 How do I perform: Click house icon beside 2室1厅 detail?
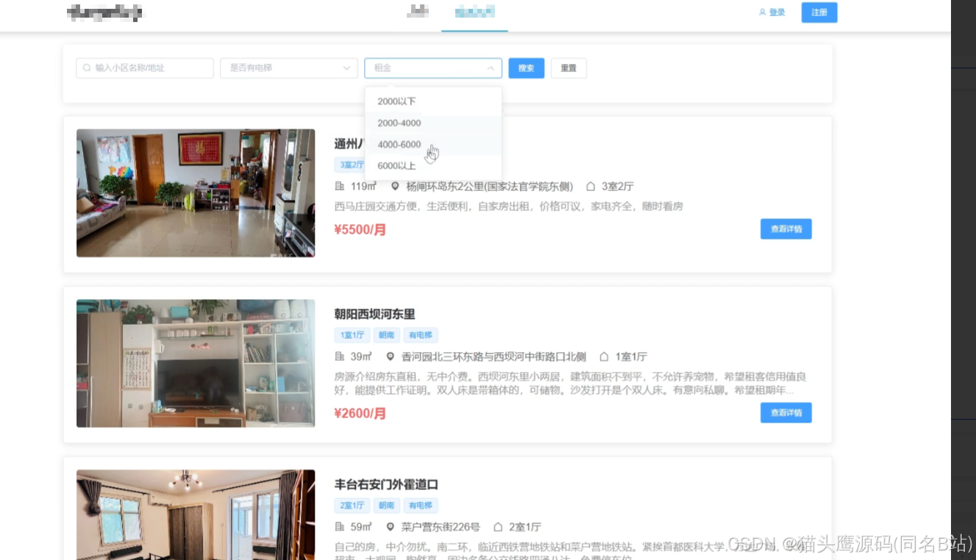tap(497, 527)
